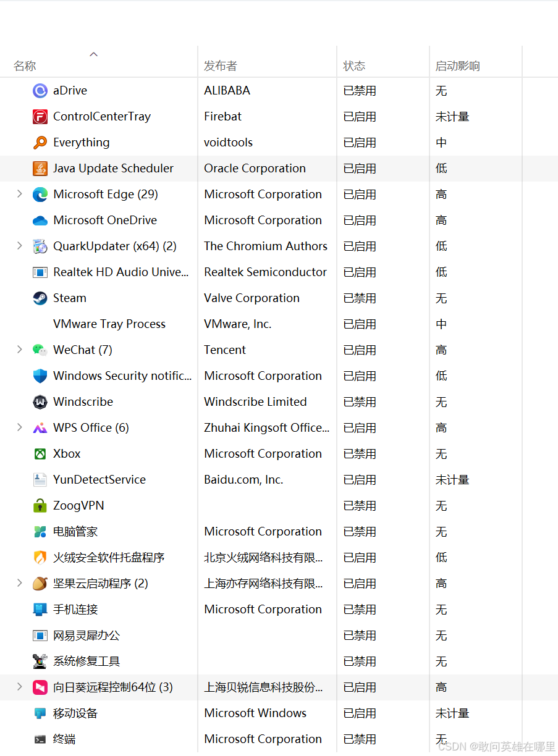This screenshot has width=558, height=756.
Task: Click the WeChat icon
Action: [x=40, y=350]
